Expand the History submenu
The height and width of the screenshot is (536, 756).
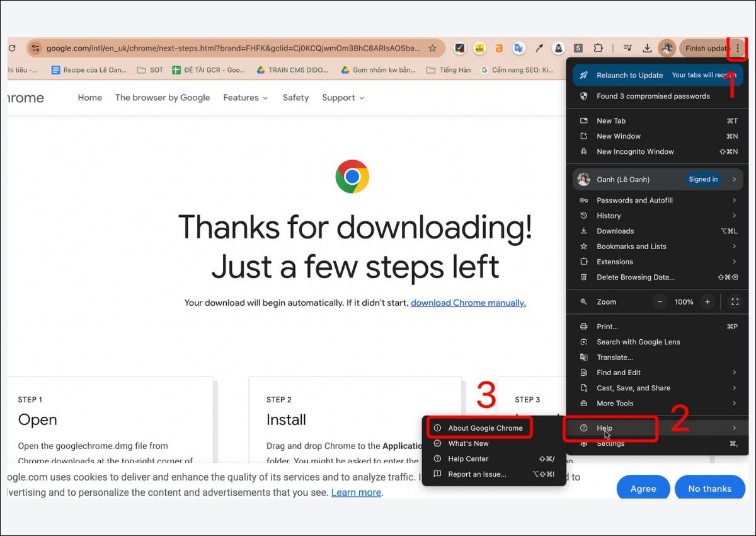pos(658,216)
